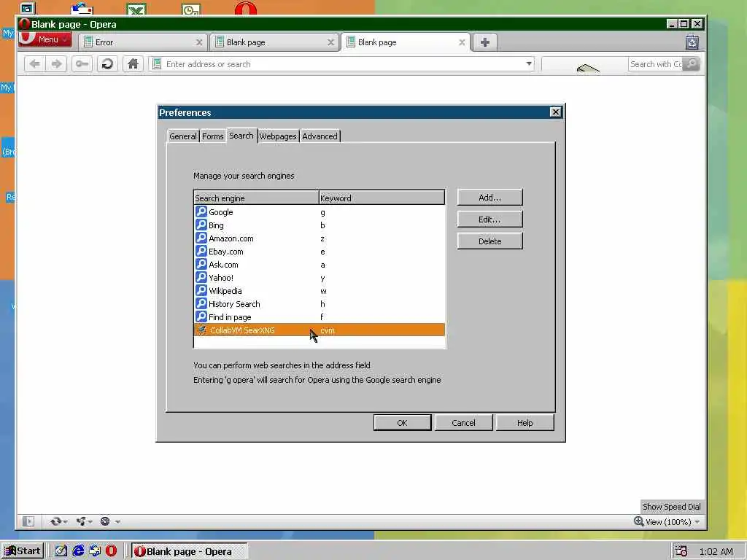Focus the Search with field
Image resolution: width=747 pixels, height=560 pixels.
click(x=656, y=64)
